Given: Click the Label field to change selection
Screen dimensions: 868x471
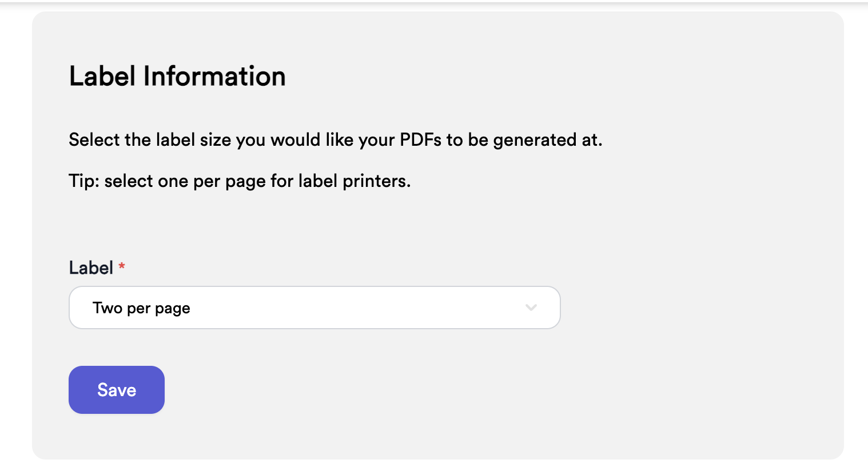Looking at the screenshot, I should (x=314, y=308).
